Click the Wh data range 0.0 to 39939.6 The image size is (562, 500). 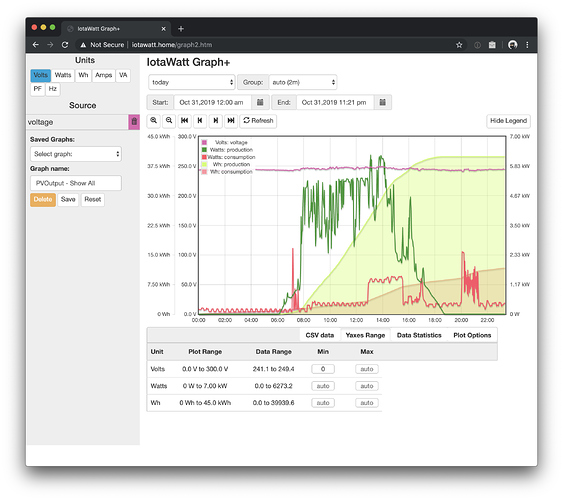click(x=273, y=403)
